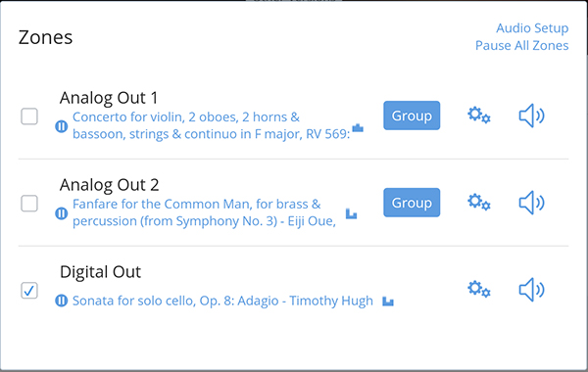This screenshot has width=588, height=372.
Task: Click Group button for Analog Out 2
Action: 412,203
